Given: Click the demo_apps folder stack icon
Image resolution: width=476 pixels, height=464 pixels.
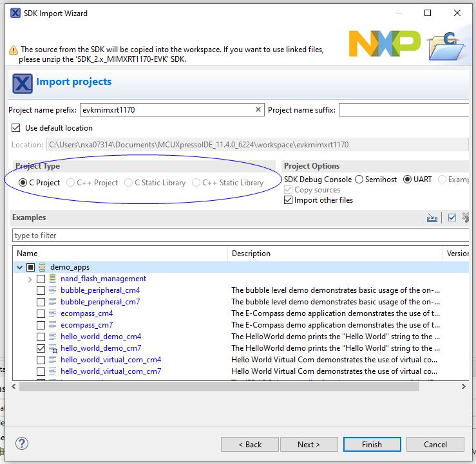Looking at the screenshot, I should [43, 267].
